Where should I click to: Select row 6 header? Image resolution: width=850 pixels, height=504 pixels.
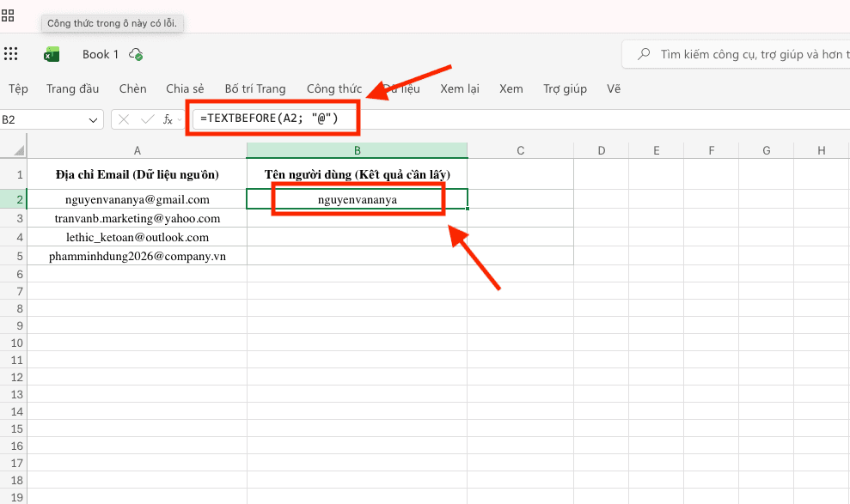coord(14,274)
